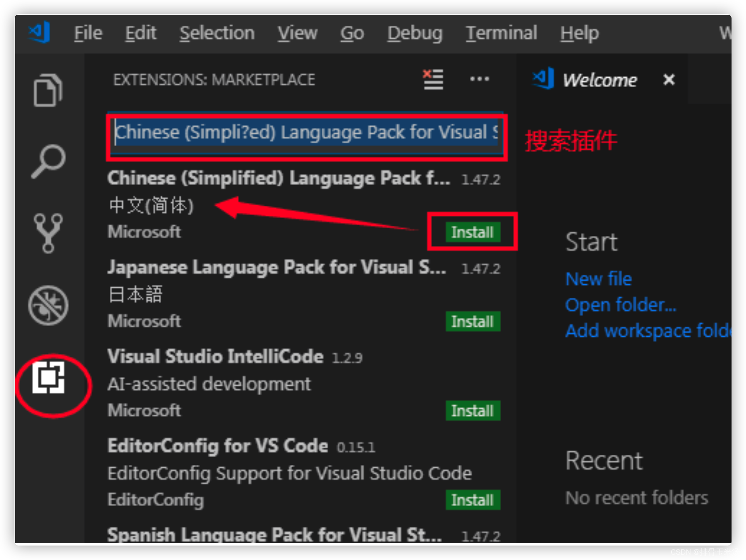Open the File menu
746x560 pixels.
88,33
